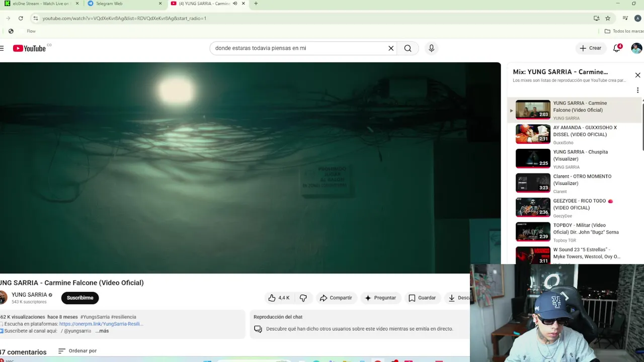Open the Todos los marcadores folder
Viewport: 644px width, 362px height.
(624, 31)
